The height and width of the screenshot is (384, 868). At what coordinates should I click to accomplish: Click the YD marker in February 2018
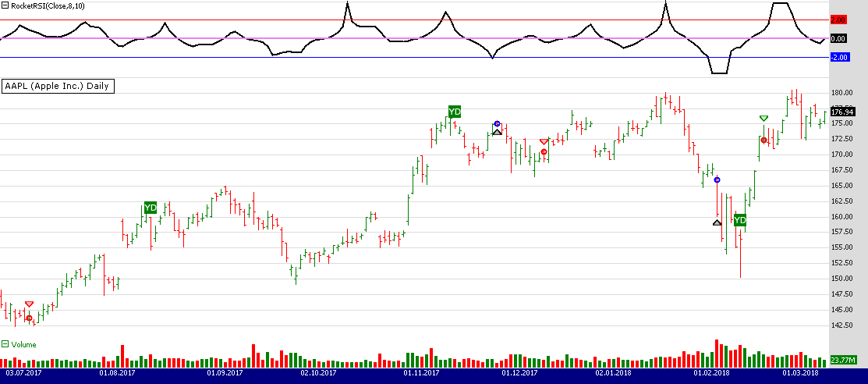pyautogui.click(x=739, y=220)
